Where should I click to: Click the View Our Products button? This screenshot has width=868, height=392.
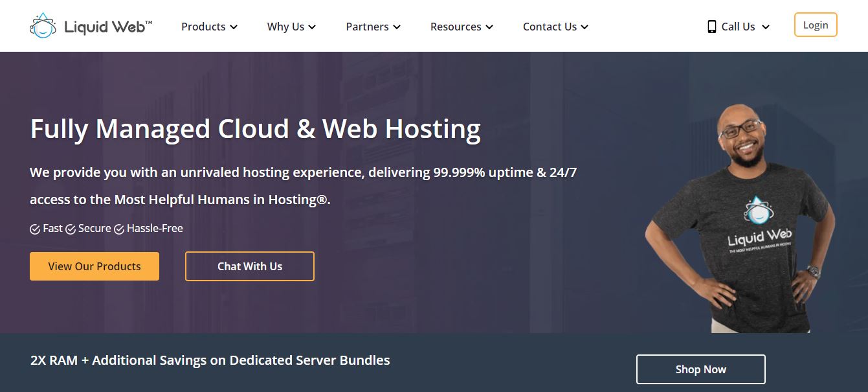(x=94, y=266)
